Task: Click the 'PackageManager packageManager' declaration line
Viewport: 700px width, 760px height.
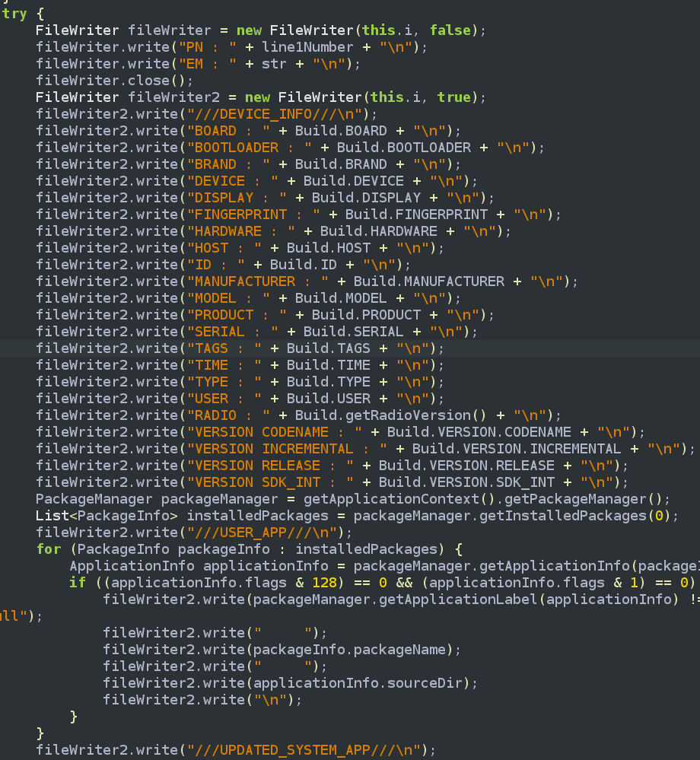Action: coord(352,498)
